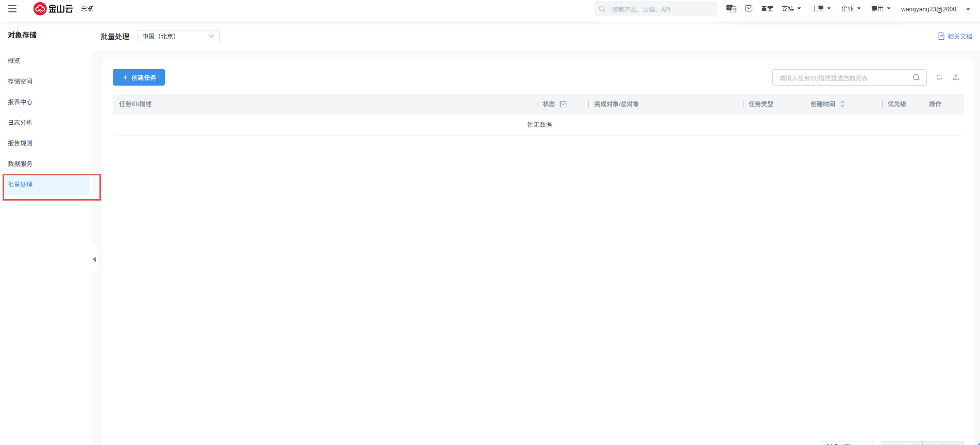Click the 暂无数据 empty table message
Screen dimensions: 980x445
click(539, 125)
